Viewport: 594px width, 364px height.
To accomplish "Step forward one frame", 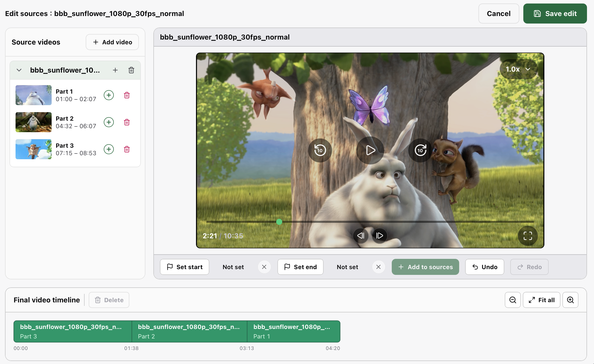I will (x=379, y=236).
